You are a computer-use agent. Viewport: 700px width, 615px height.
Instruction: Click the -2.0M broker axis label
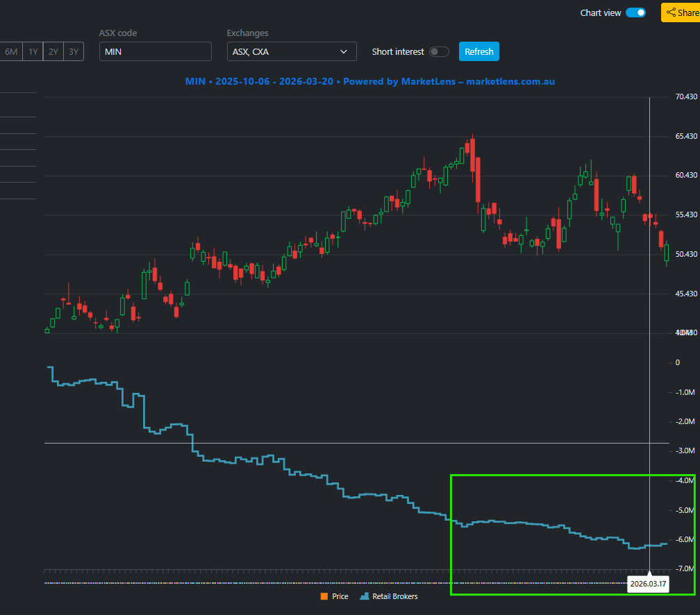(x=685, y=422)
